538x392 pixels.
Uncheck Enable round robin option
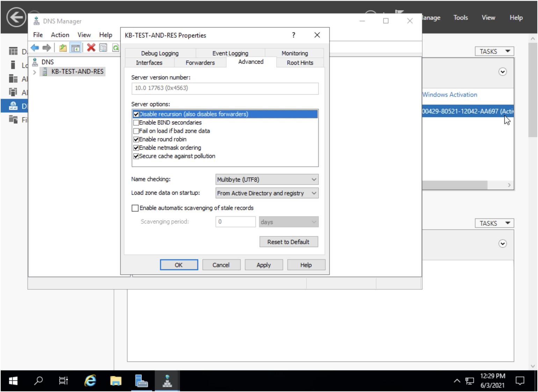click(136, 139)
